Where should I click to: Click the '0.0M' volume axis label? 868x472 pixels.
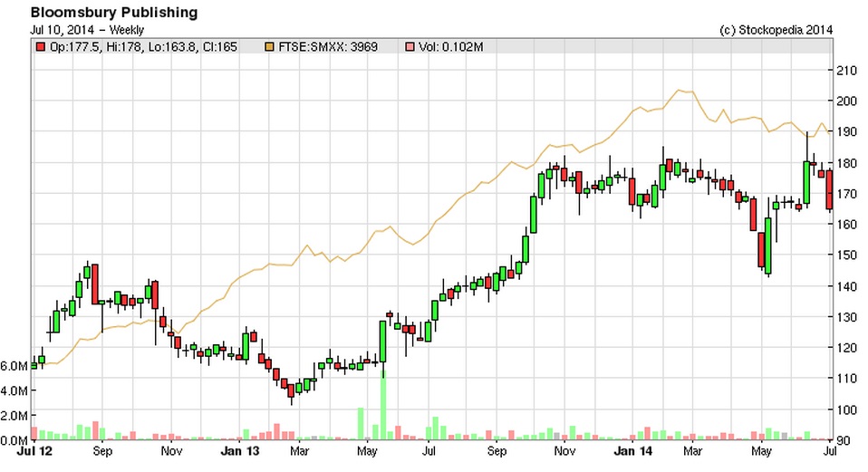pyautogui.click(x=14, y=440)
